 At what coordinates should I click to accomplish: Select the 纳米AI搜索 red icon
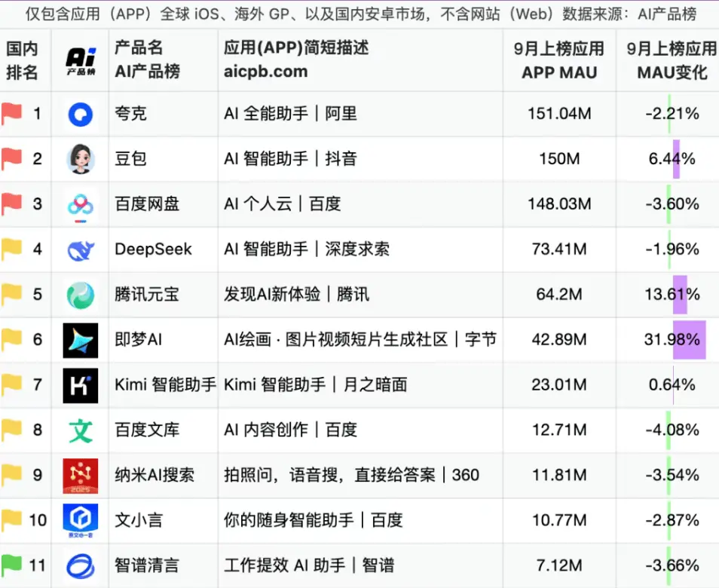(80, 476)
